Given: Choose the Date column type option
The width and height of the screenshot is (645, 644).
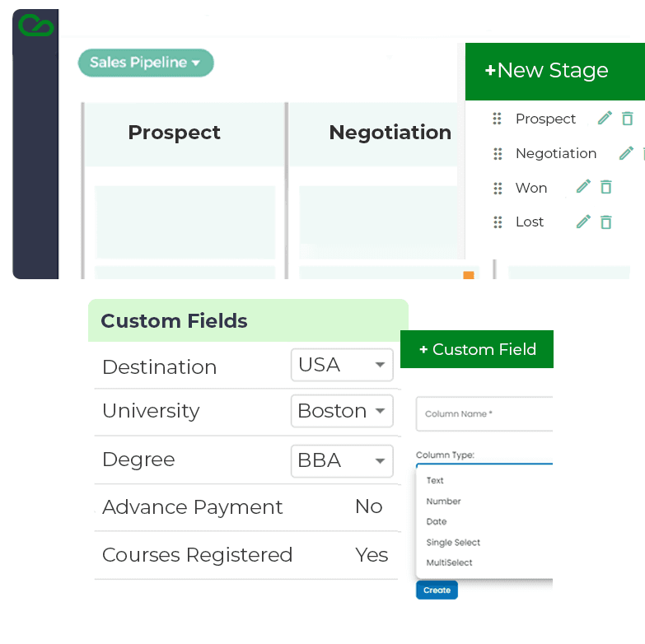Looking at the screenshot, I should [437, 521].
